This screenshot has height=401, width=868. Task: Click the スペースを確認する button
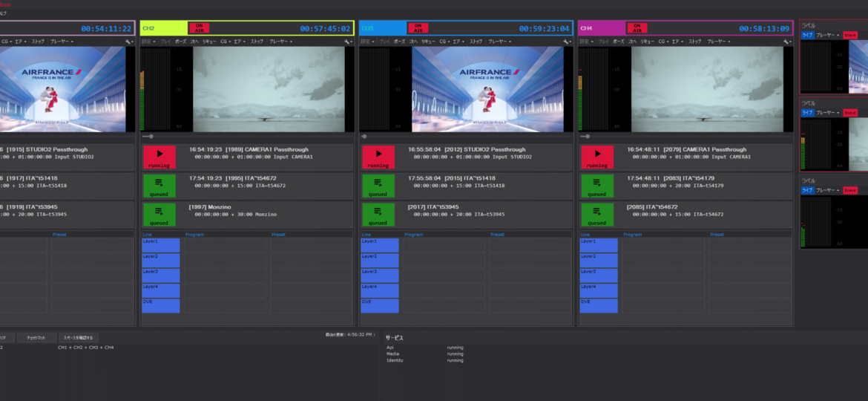79,337
